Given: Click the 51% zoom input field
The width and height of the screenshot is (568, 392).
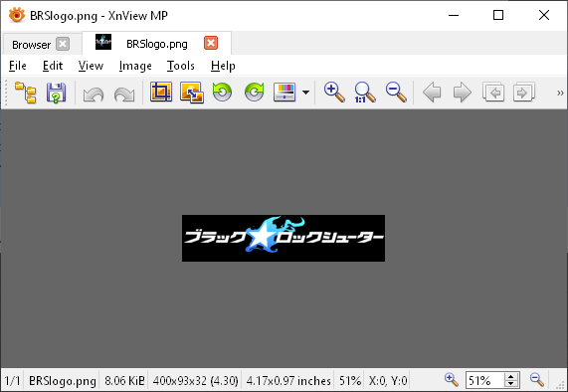Looking at the screenshot, I should tap(484, 380).
